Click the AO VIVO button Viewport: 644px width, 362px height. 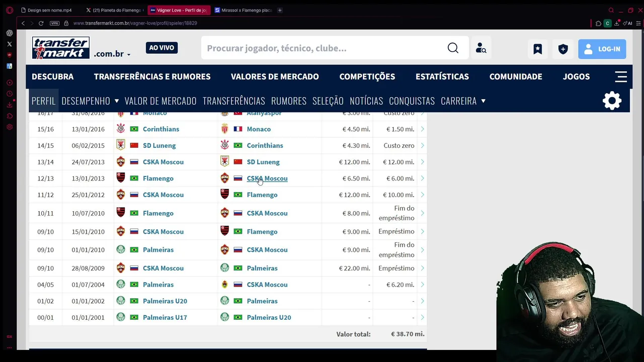[162, 48]
